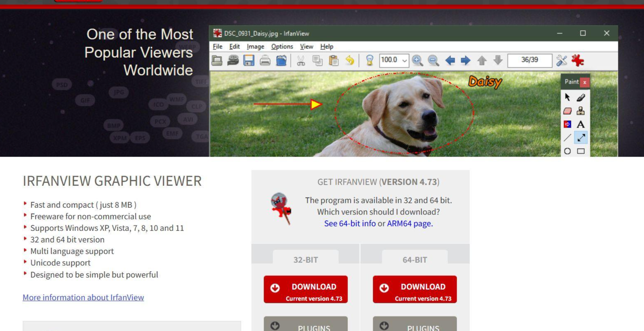Click the 64-bit PLUGINS button
The image size is (644, 331).
(415, 324)
